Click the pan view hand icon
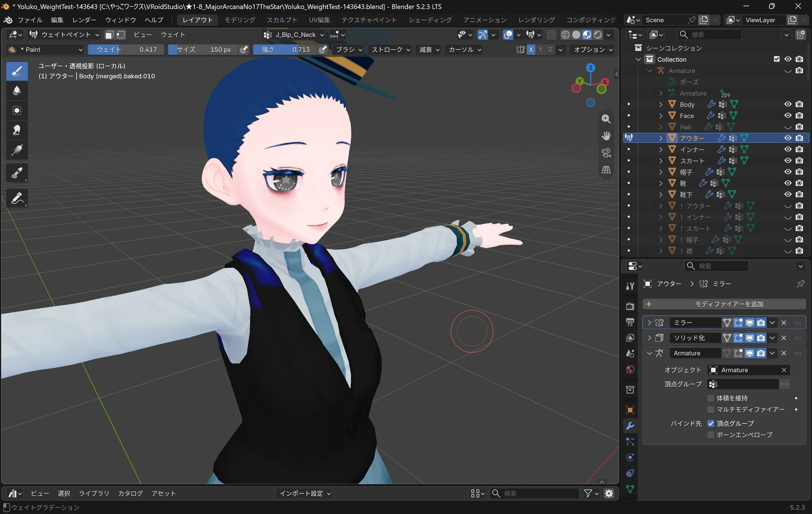The width and height of the screenshot is (812, 514). point(606,136)
